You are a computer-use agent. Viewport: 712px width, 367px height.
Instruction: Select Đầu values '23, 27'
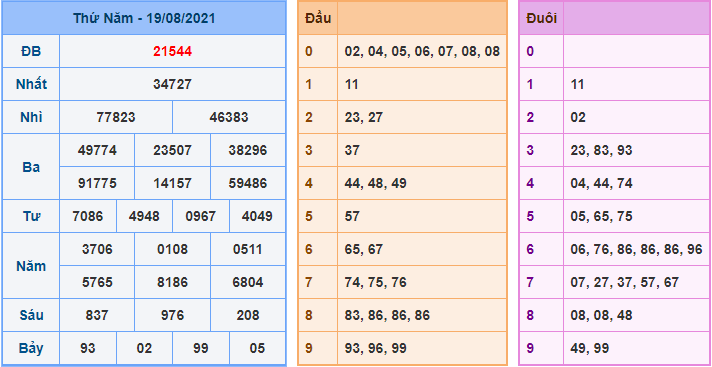[x=364, y=117]
